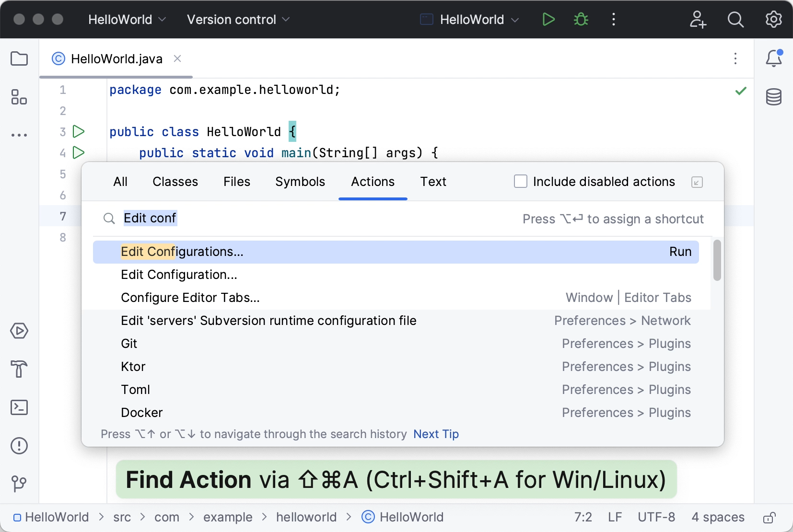Open the Git tool window
The height and width of the screenshot is (532, 793).
click(19, 484)
